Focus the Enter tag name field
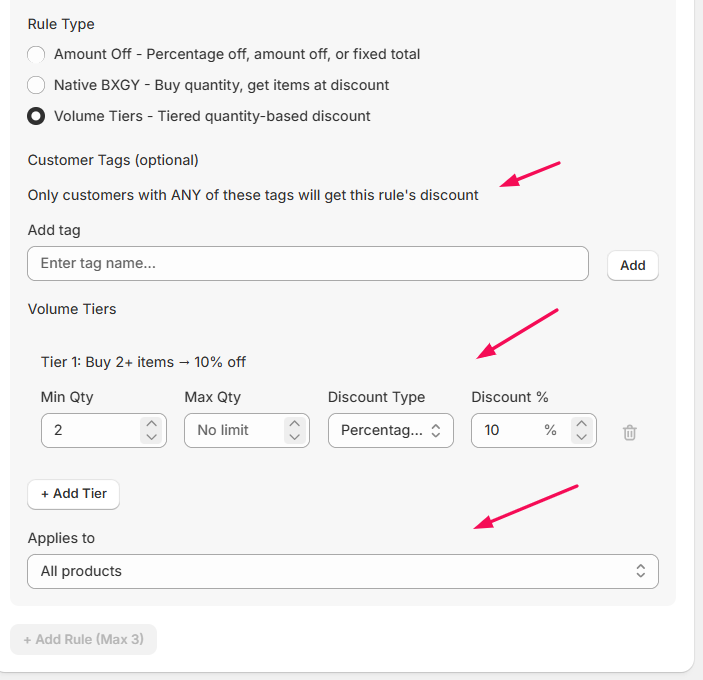Screen dimensions: 703x680 click(x=307, y=264)
